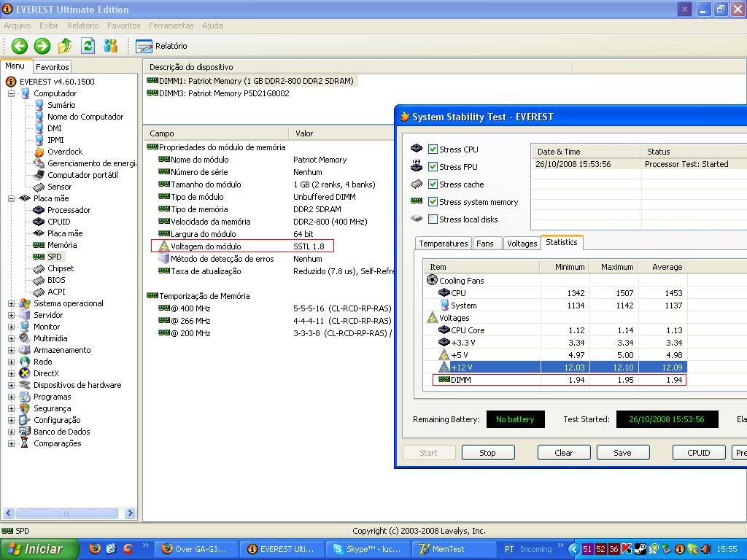Open the Exibir menu
Screen dimensions: 747x560
point(49,26)
